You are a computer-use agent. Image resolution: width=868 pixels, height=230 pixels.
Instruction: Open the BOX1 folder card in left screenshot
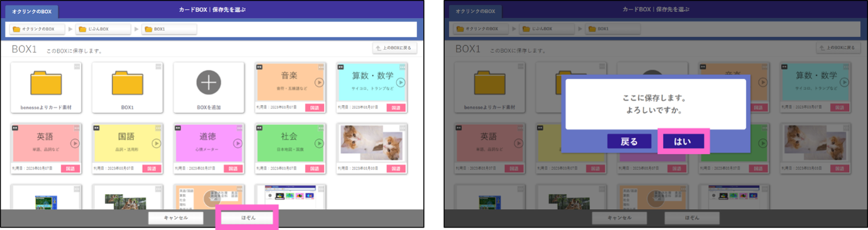click(x=127, y=87)
